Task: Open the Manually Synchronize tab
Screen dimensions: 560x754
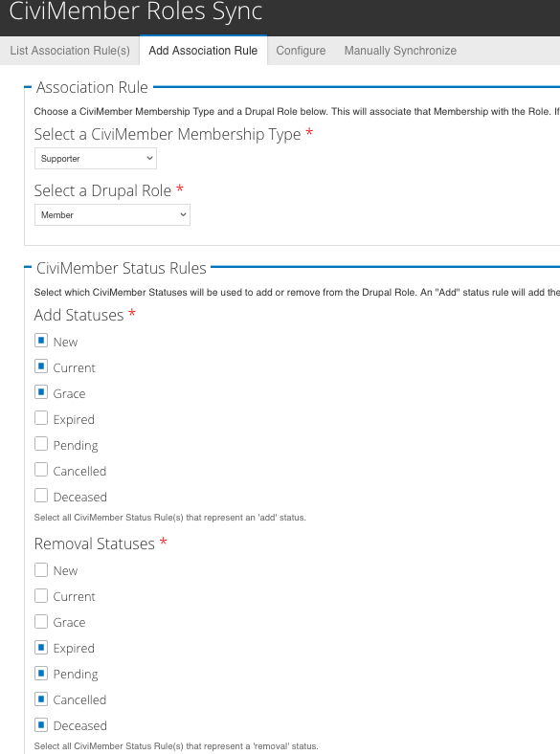Action: point(400,51)
